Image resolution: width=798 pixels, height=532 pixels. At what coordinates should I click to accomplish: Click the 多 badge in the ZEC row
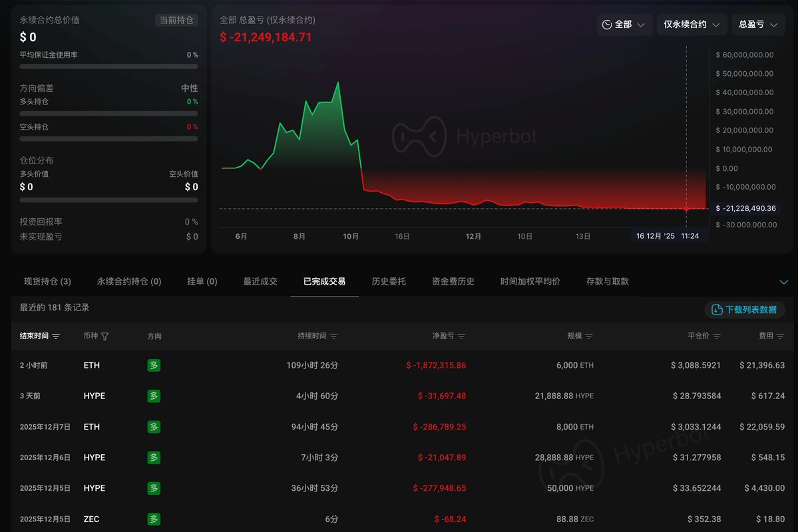point(154,519)
